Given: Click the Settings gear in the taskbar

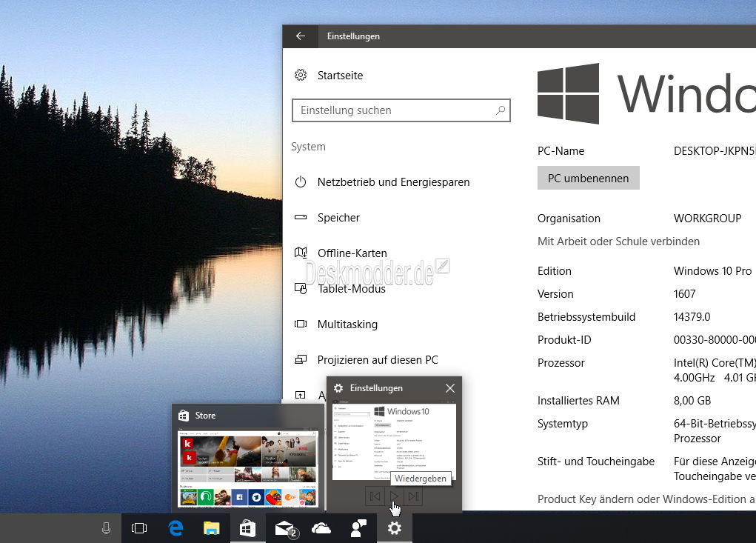Looking at the screenshot, I should click(395, 528).
